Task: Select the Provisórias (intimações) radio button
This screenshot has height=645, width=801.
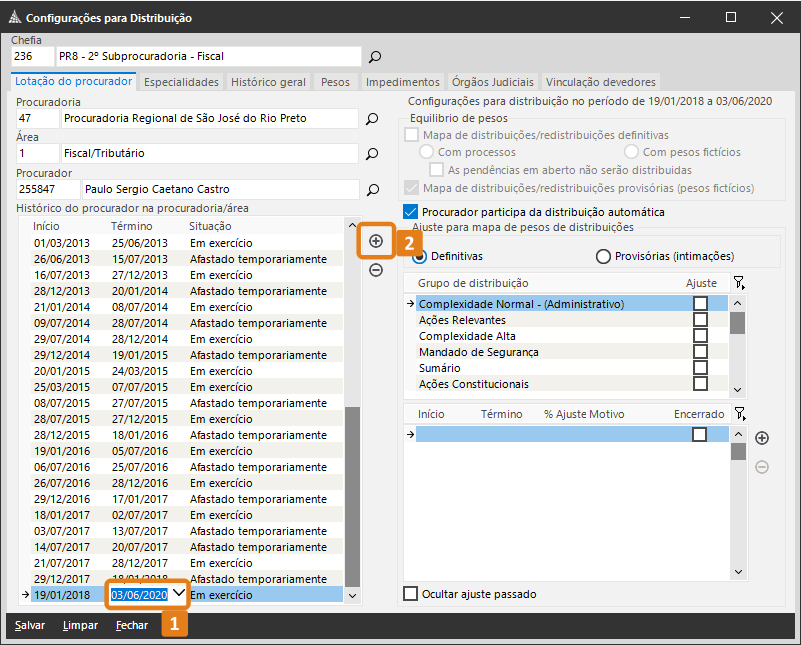Action: pos(603,257)
